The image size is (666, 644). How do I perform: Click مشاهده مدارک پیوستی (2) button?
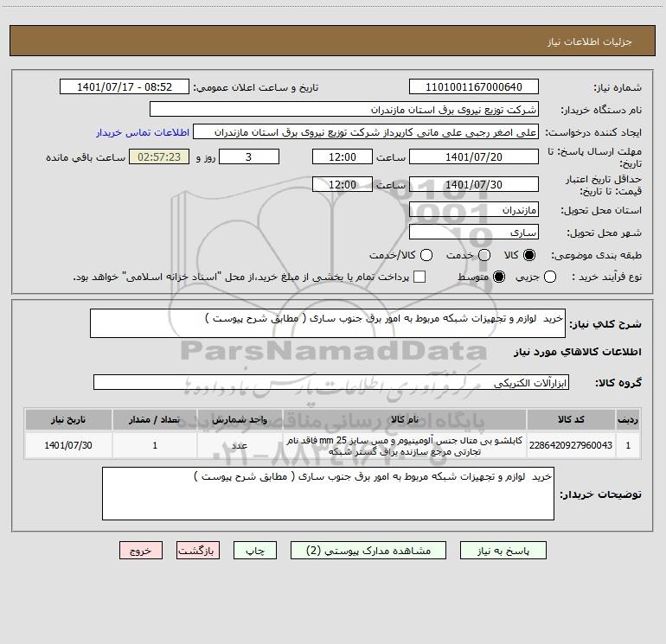coord(368,551)
